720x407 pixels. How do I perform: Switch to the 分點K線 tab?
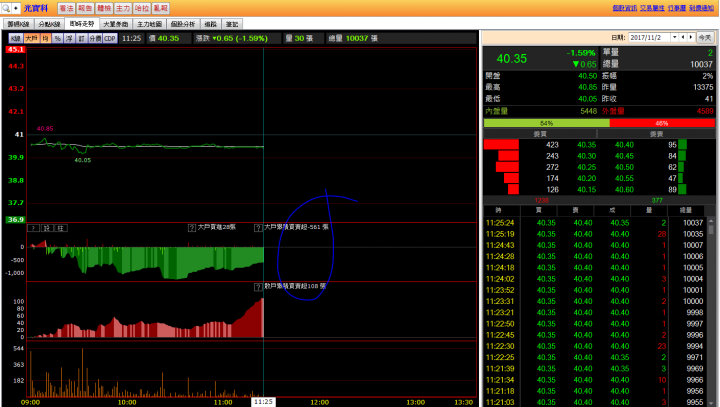(x=49, y=24)
